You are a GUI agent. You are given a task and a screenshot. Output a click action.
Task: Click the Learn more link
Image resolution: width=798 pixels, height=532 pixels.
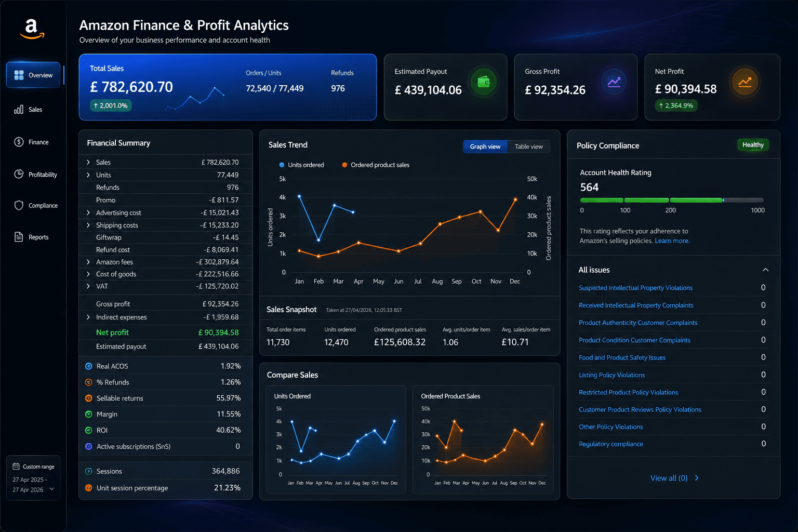[x=672, y=241]
